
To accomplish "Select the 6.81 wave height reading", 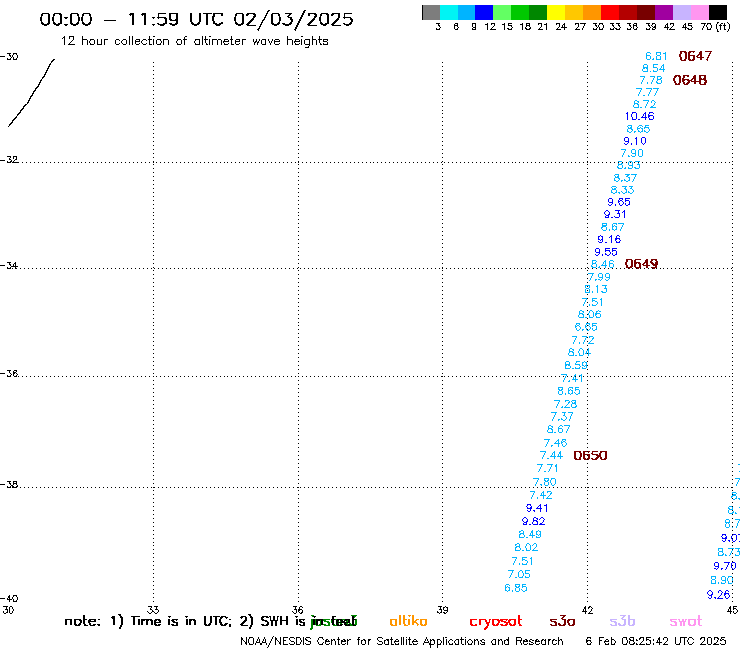I will (x=656, y=56).
